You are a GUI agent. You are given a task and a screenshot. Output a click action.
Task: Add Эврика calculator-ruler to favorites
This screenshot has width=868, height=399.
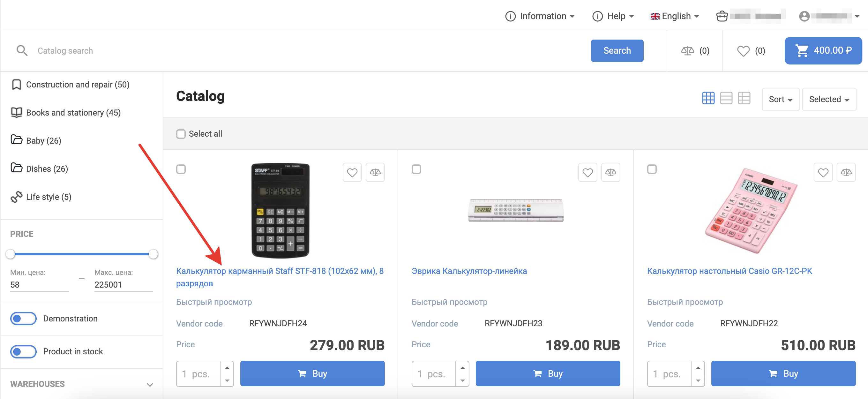587,173
